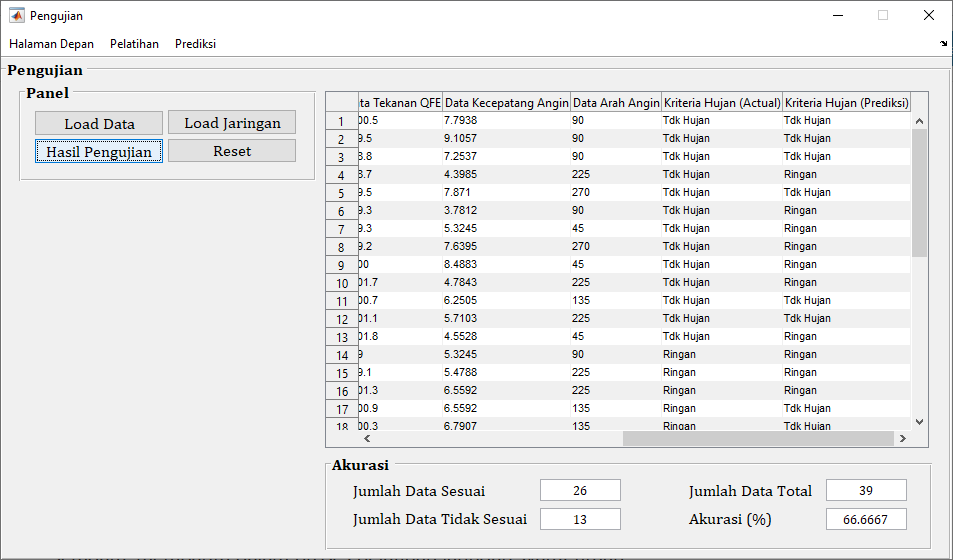Click the Akurasi (%) value field
The width and height of the screenshot is (953, 560).
[866, 519]
